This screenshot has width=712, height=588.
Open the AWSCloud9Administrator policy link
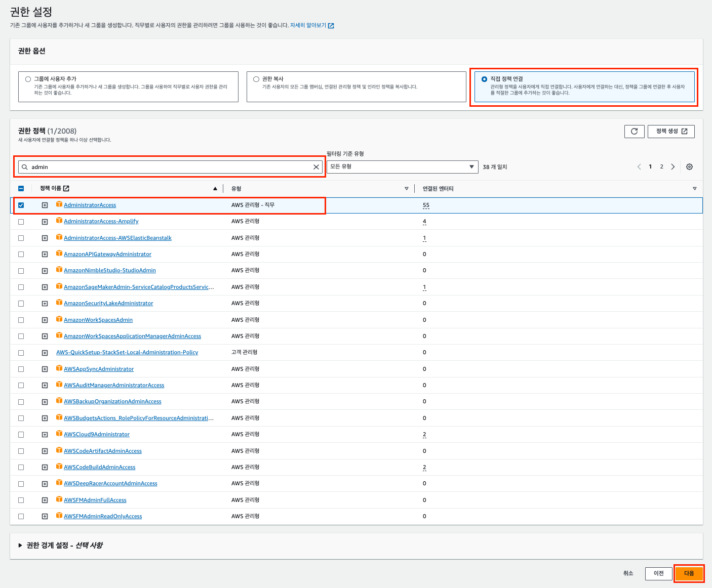(97, 435)
